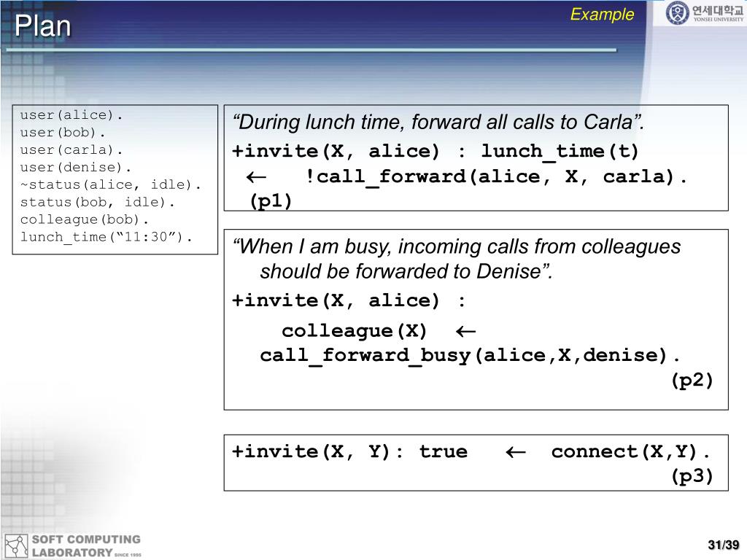Click the 'When I am busy' quote line
The width and height of the screenshot is (747, 560).
pos(457,247)
